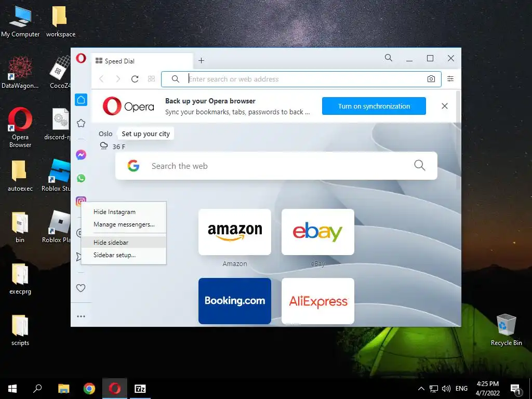The width and height of the screenshot is (532, 399).
Task: Click the magnifier in Google search box
Action: [x=420, y=165]
